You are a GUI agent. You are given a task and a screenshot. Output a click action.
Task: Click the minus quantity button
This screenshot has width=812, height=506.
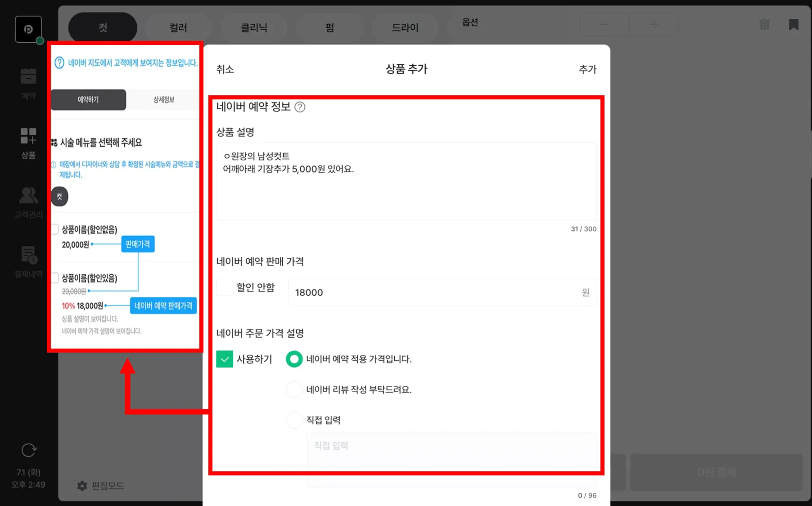[604, 24]
